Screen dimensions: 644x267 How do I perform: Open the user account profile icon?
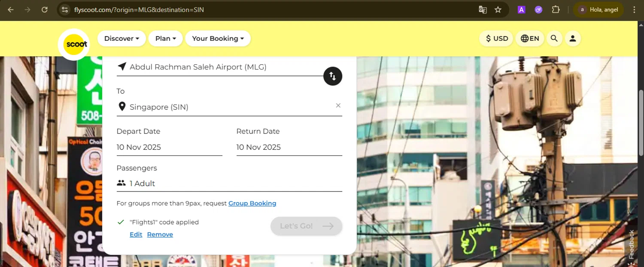coord(573,39)
